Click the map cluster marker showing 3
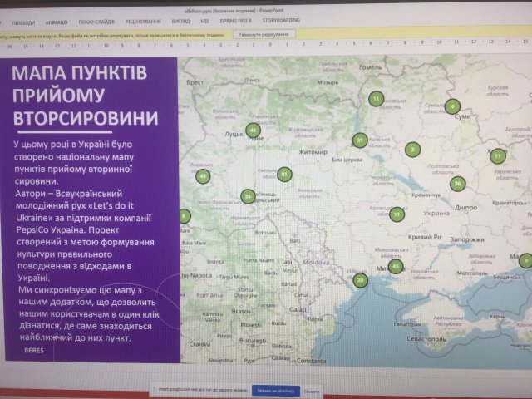 coord(411,150)
